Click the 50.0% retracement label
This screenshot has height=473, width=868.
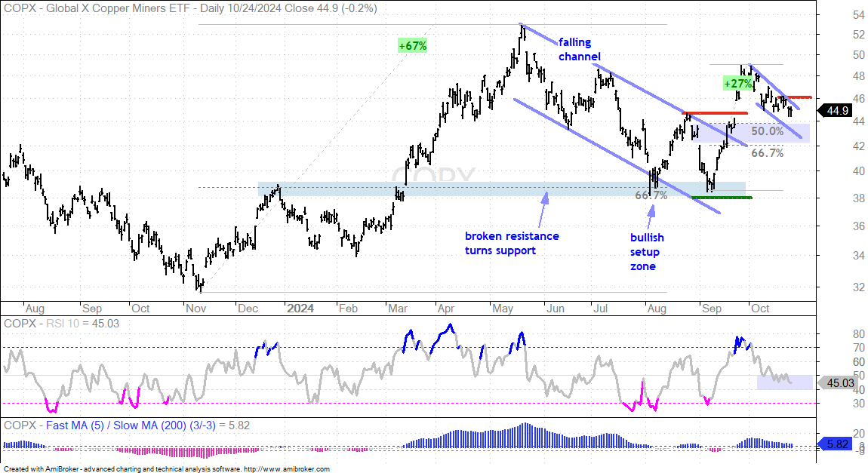point(768,132)
